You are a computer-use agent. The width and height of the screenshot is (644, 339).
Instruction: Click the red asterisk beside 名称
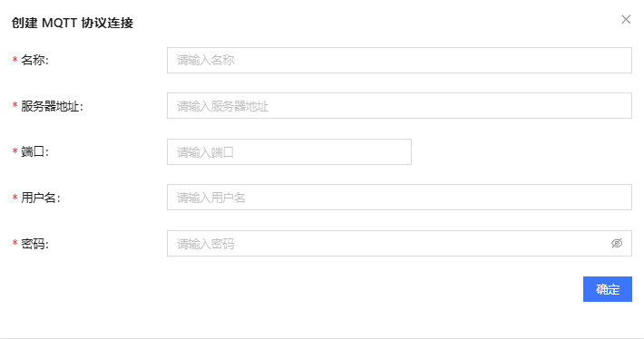tap(15, 60)
